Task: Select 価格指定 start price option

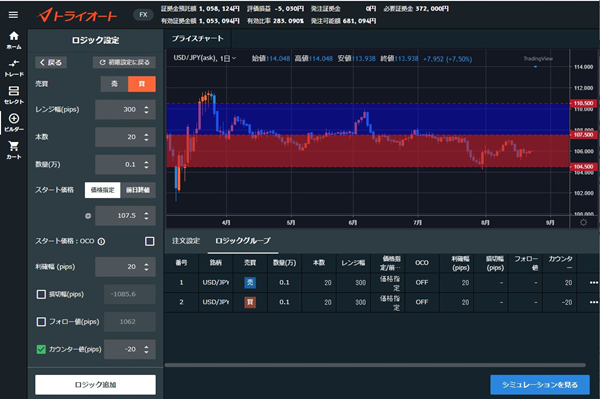Action: 103,190
